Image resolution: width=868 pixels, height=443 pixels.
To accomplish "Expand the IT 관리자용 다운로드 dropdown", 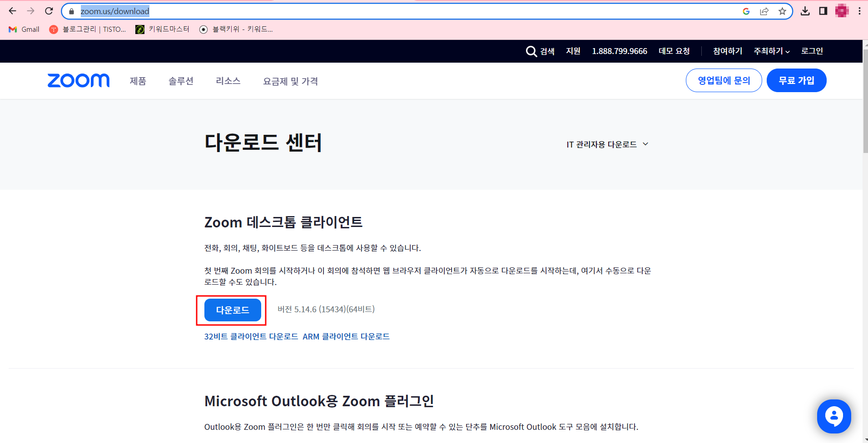I will click(607, 144).
